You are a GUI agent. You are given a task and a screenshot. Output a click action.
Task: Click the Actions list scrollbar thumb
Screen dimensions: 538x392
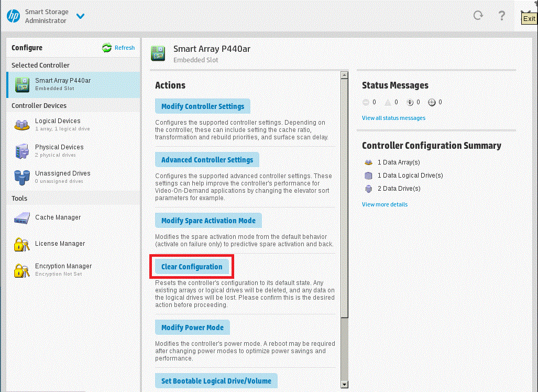[345, 199]
